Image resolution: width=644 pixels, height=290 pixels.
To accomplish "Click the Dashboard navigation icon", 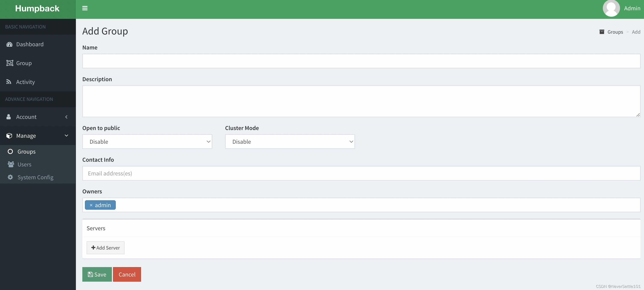I will (x=9, y=44).
